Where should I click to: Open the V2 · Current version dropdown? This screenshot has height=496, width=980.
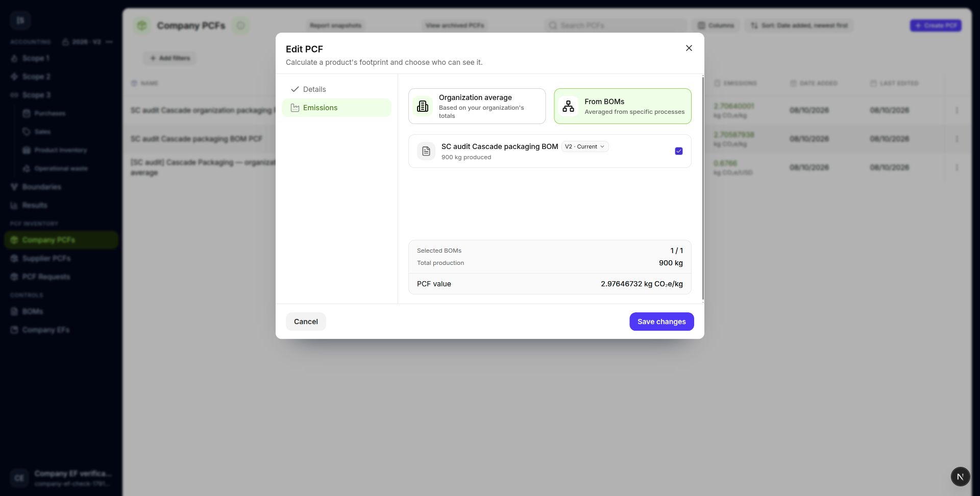click(x=585, y=146)
